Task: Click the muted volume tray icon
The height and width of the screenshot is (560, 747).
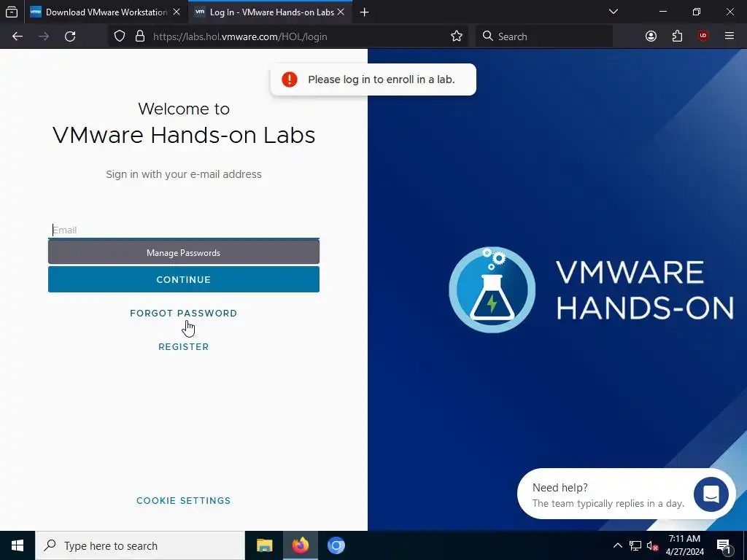Action: coord(653,545)
